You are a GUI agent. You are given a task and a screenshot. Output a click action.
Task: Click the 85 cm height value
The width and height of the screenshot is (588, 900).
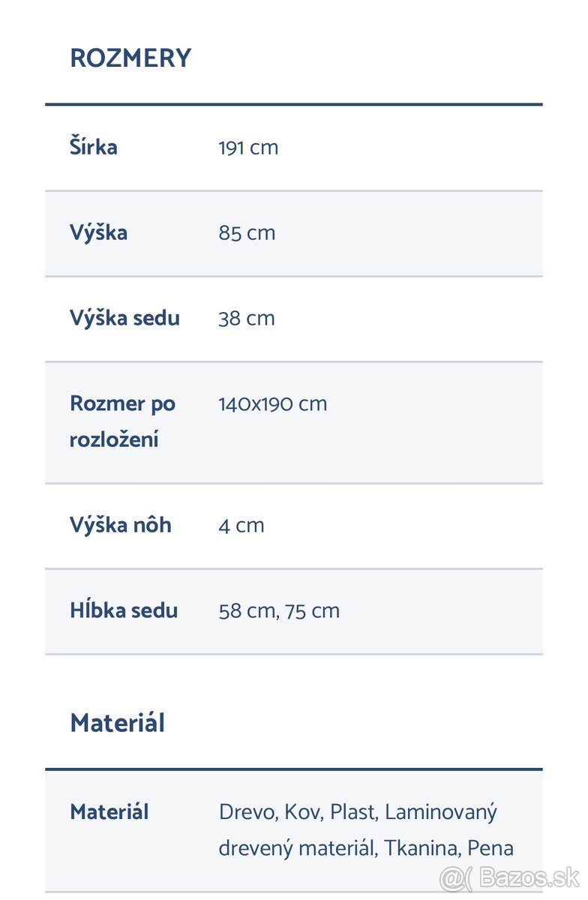point(247,233)
